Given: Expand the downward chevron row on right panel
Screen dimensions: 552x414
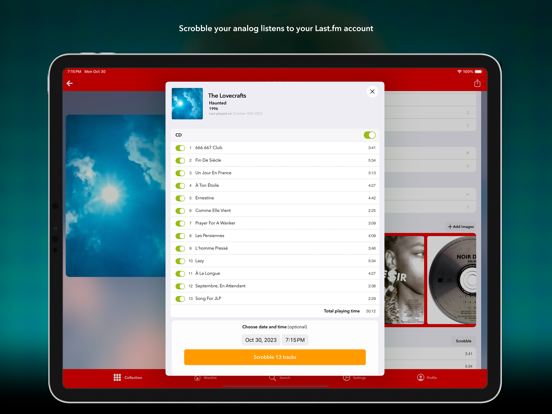Looking at the screenshot, I should coord(430,194).
